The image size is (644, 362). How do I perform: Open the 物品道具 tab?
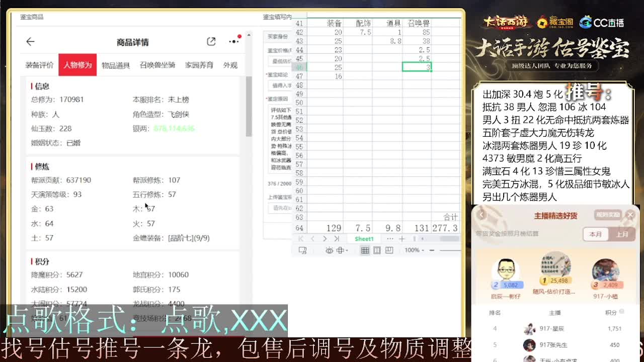pyautogui.click(x=116, y=65)
